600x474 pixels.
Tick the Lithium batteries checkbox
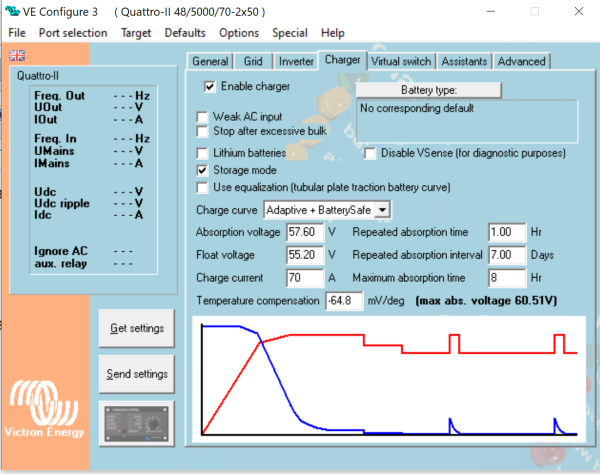click(x=202, y=153)
